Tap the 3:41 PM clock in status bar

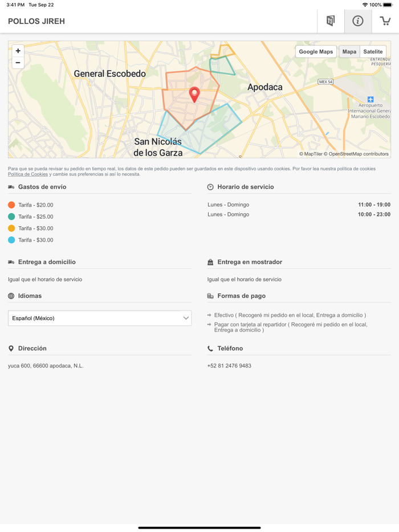pyautogui.click(x=15, y=5)
